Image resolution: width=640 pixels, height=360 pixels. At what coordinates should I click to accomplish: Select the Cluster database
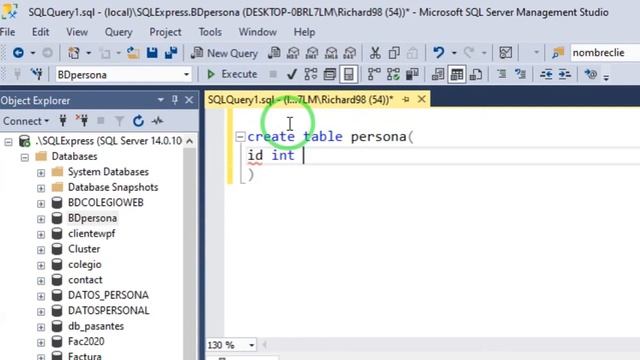coord(84,249)
